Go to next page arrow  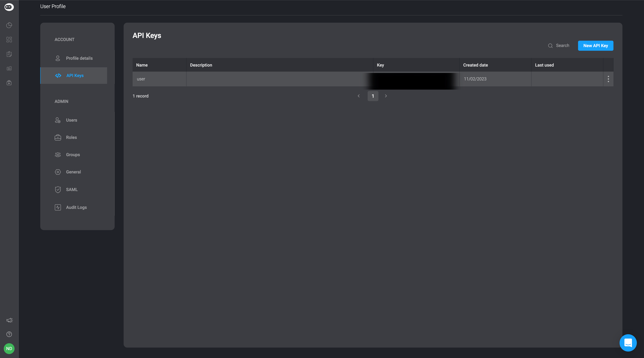(386, 96)
